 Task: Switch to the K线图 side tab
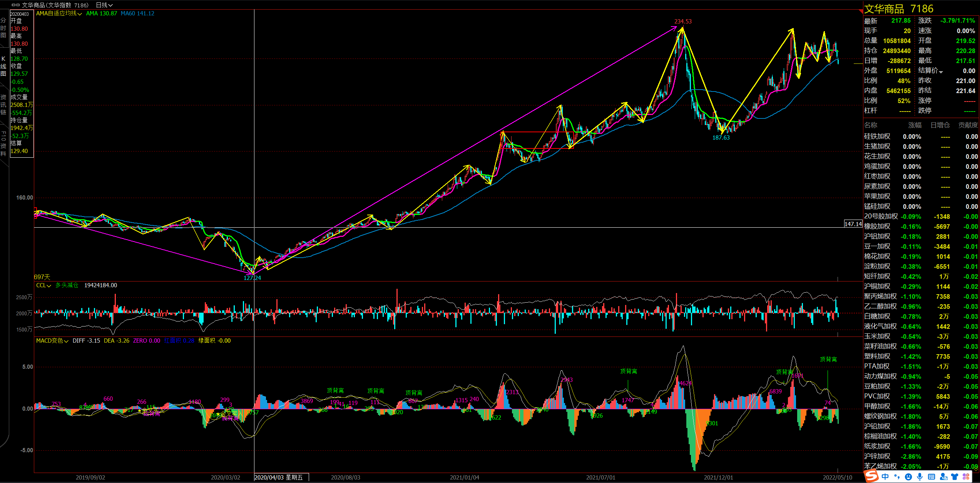3,66
